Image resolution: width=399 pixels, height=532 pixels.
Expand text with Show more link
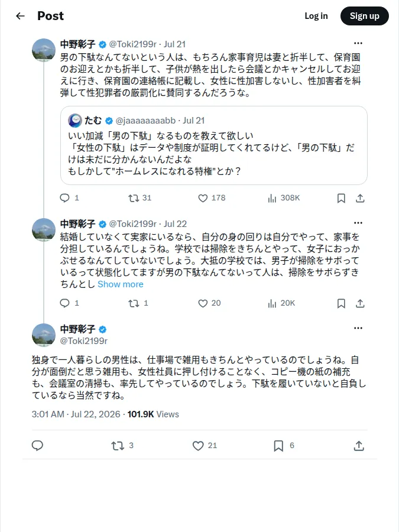pos(121,284)
